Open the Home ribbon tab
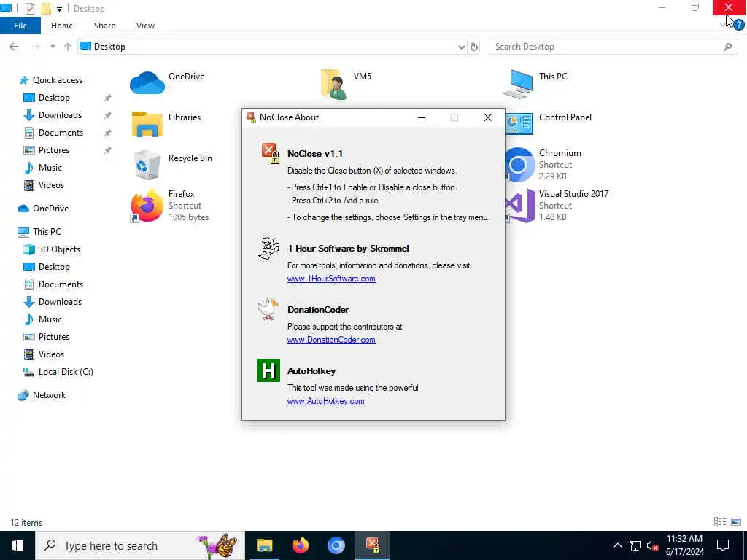Image resolution: width=747 pixels, height=560 pixels. point(62,26)
